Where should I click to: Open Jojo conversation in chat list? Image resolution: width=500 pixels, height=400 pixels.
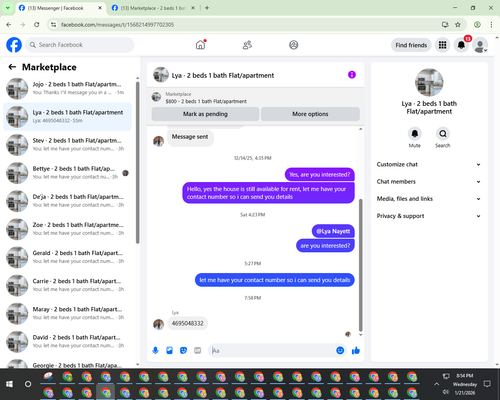(67, 88)
